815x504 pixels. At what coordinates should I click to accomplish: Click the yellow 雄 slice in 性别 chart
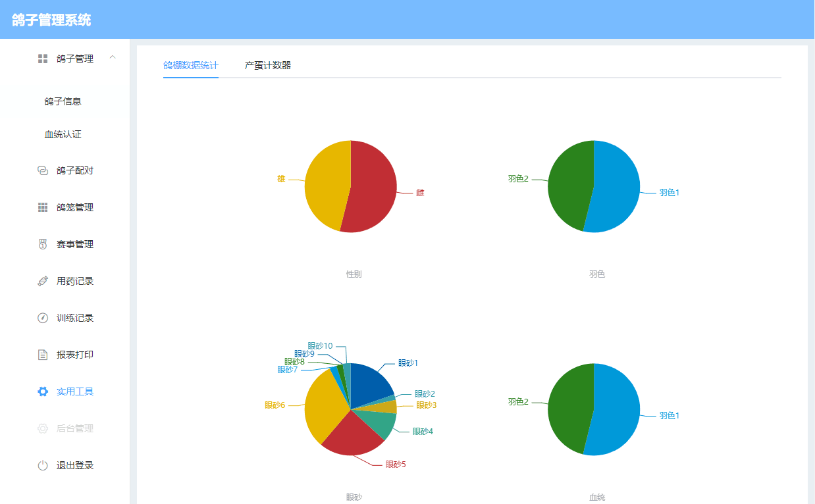[x=326, y=184]
